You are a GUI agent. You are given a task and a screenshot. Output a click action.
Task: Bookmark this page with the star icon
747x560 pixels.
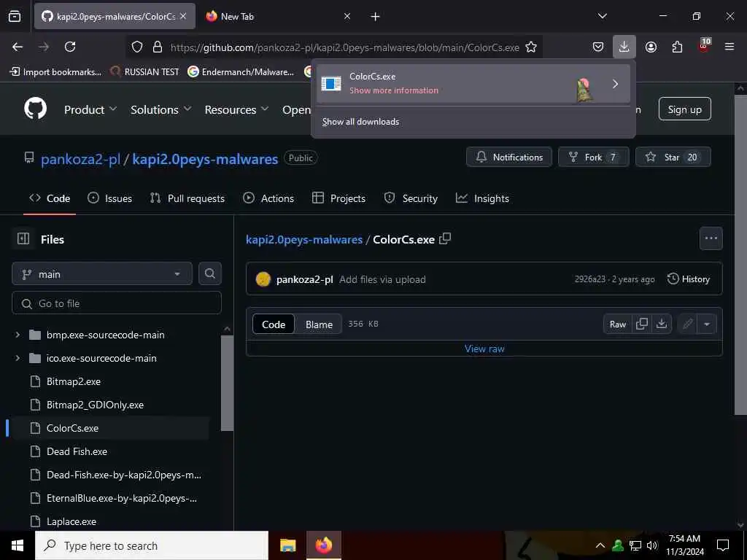click(531, 47)
